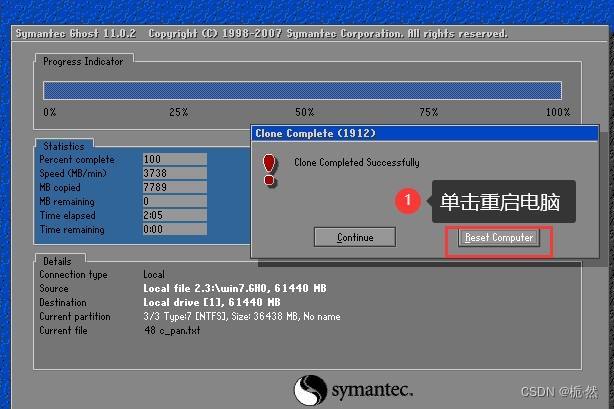Click the MB remaining value 0
Viewport: 614px width, 409px height.
pos(175,201)
